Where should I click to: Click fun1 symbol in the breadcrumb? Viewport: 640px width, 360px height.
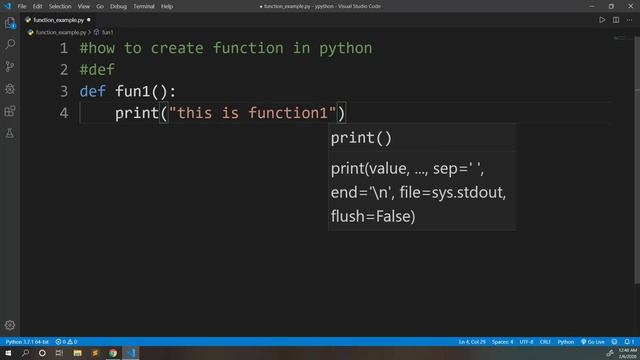pos(108,32)
